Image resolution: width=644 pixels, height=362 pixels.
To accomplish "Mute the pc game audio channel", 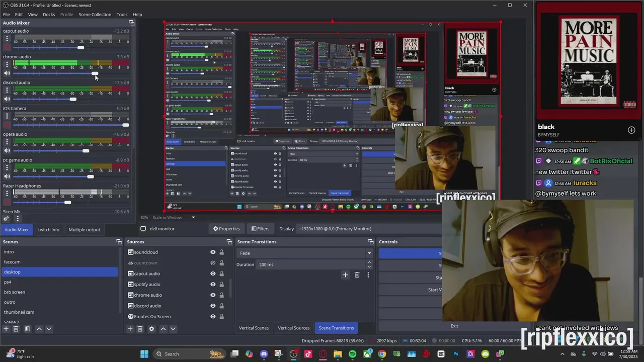I will [7, 176].
